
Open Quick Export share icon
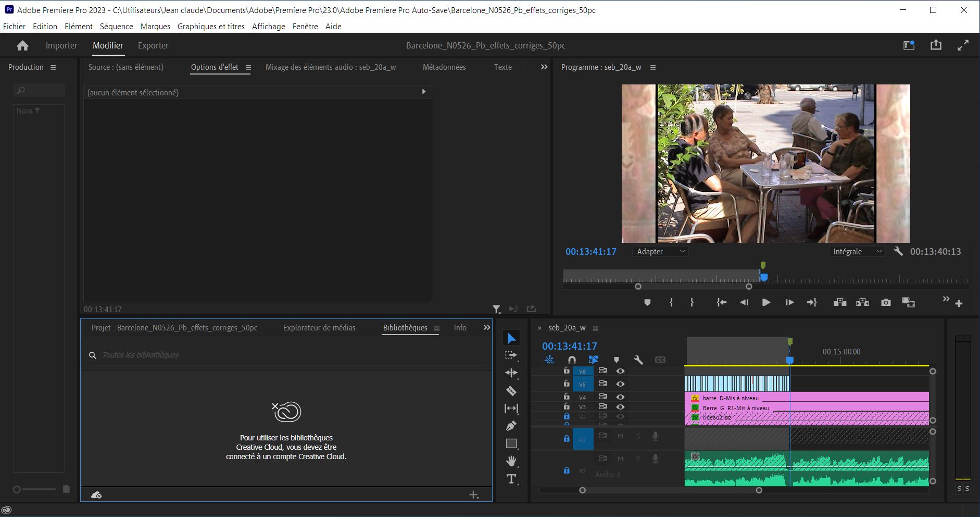click(x=936, y=45)
